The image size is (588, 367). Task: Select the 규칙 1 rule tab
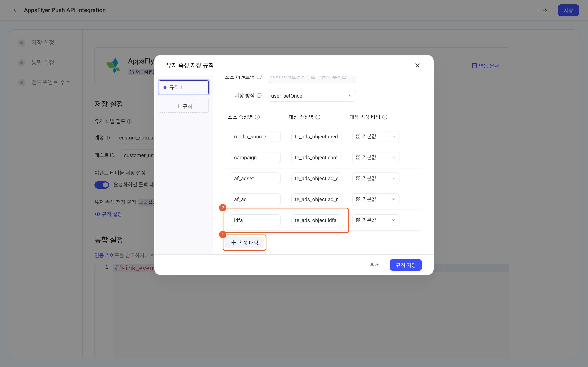(184, 87)
